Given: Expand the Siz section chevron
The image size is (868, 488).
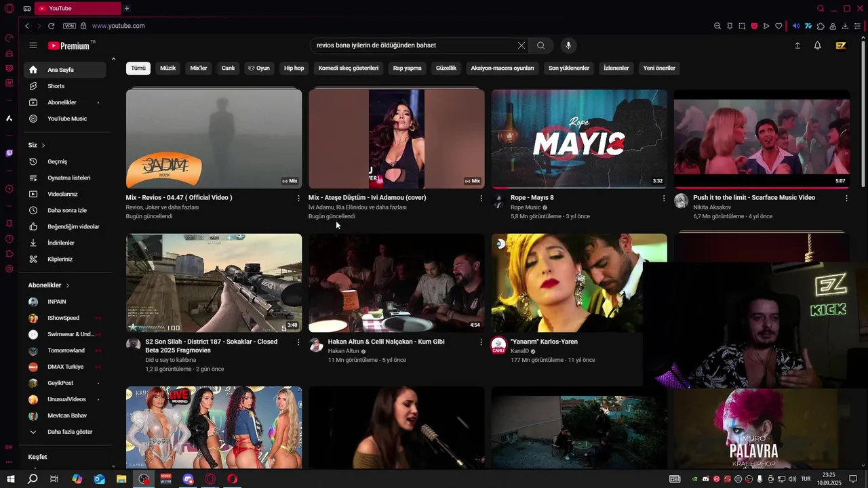Looking at the screenshot, I should coord(43,145).
